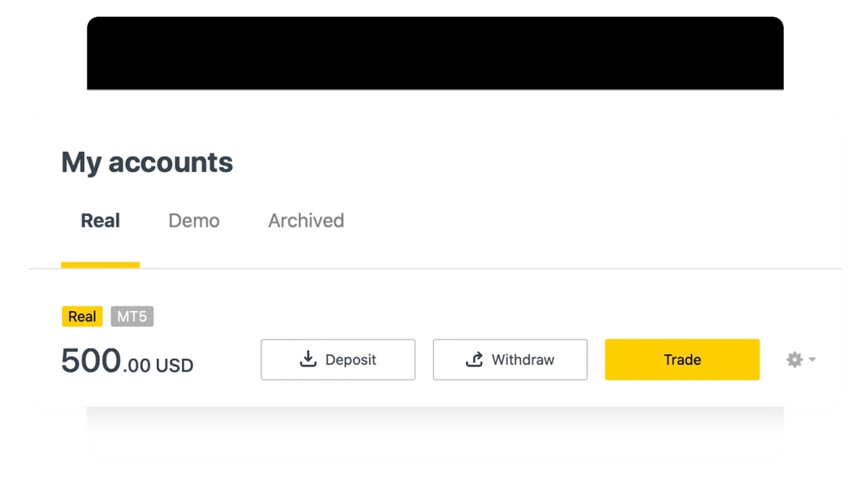868x486 pixels.
Task: Select the 500 balance amount
Action: point(91,361)
